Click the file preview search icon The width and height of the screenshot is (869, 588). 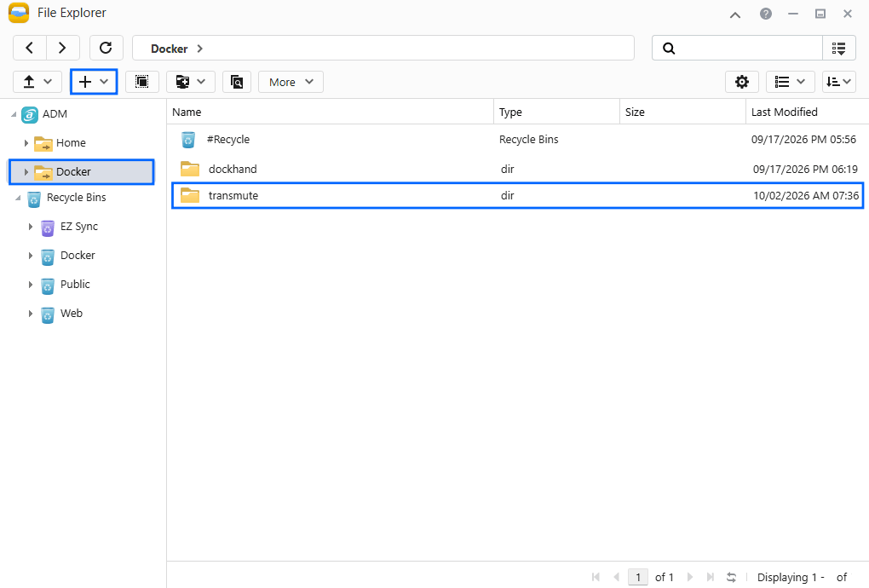[237, 82]
